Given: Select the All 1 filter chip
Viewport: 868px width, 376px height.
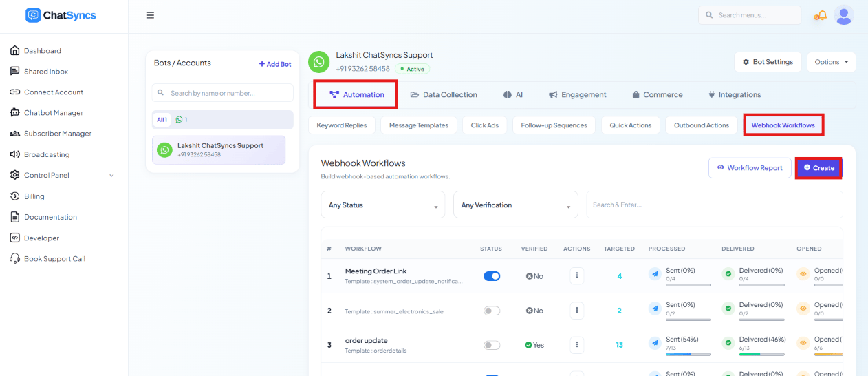Looking at the screenshot, I should click(x=162, y=119).
